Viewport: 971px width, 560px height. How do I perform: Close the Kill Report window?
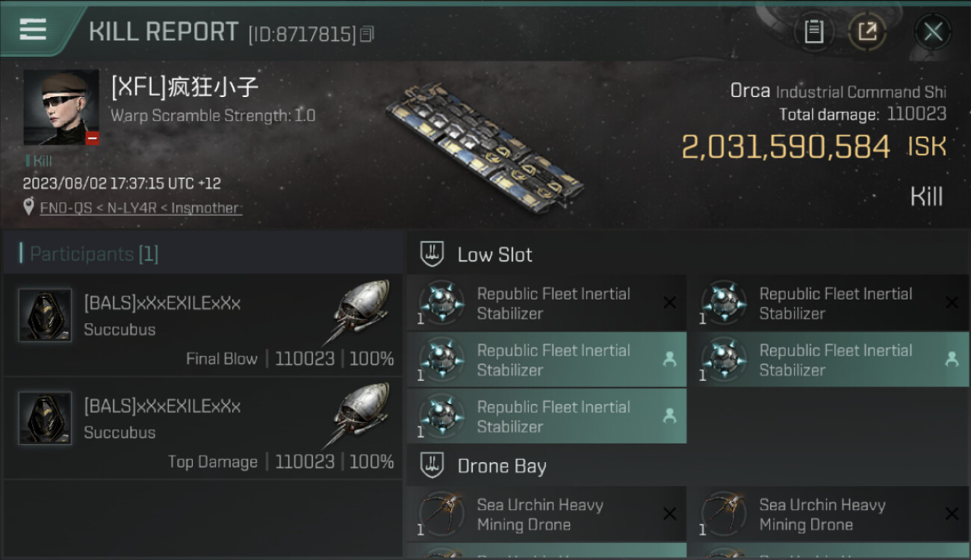[x=933, y=32]
